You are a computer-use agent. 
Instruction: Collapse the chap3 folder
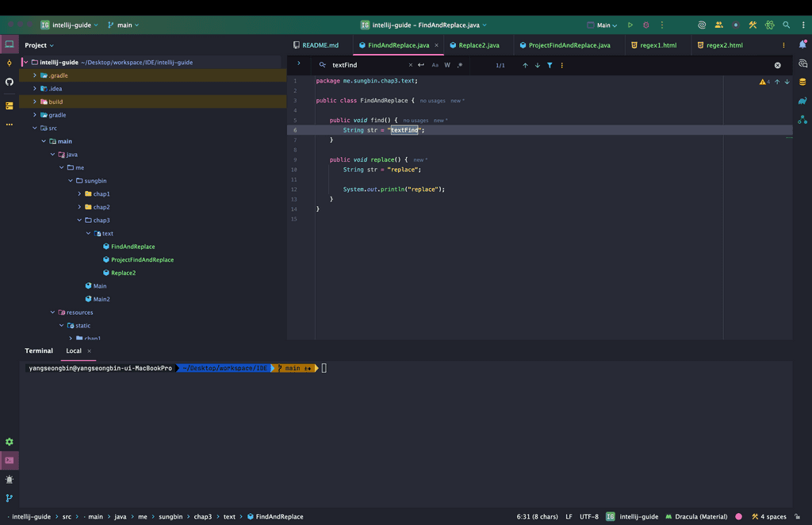[79, 220]
